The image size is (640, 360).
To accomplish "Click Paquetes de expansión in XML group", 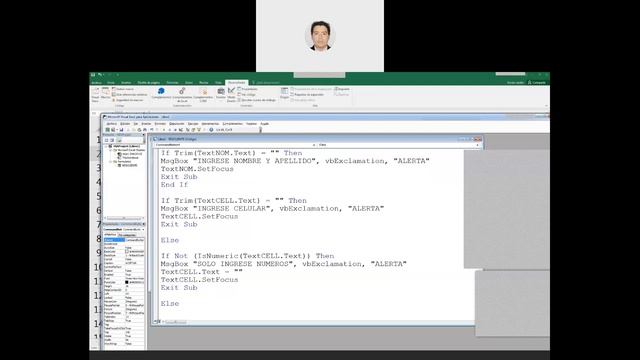I will 308,94.
